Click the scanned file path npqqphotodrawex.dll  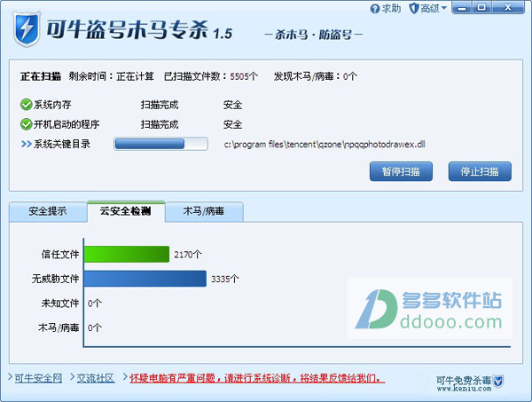325,145
